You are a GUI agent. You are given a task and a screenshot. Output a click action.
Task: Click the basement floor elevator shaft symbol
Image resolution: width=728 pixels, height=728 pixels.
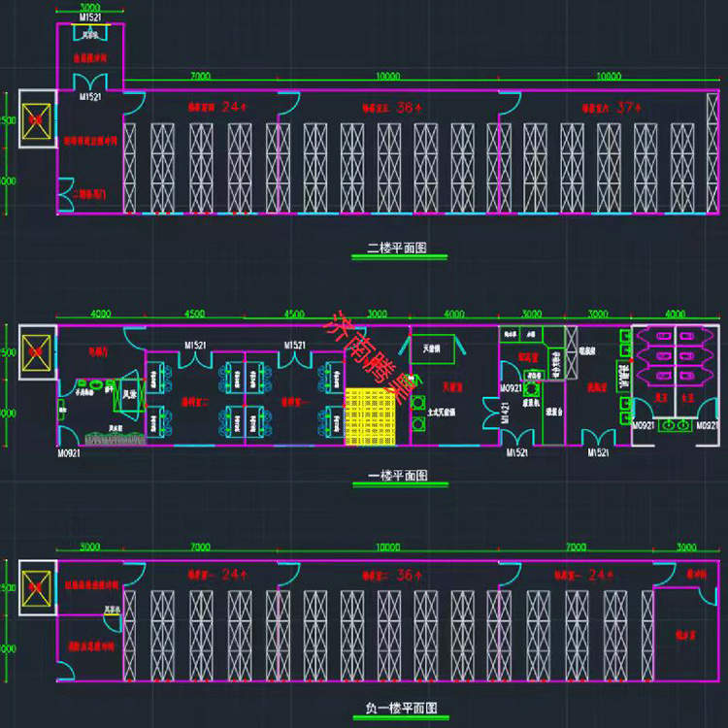36,584
